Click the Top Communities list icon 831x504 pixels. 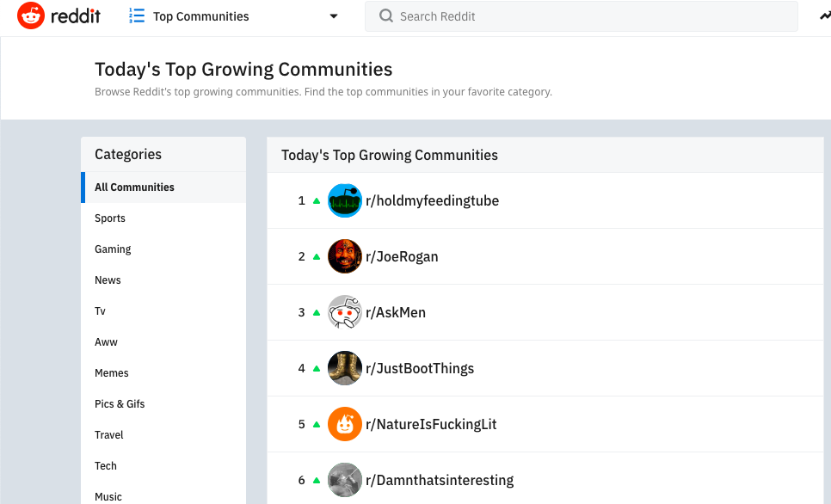136,15
